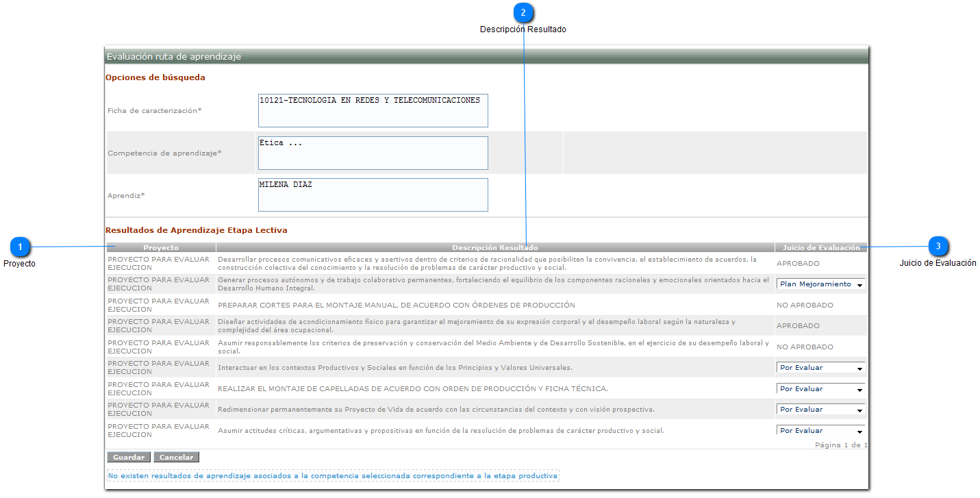Click the Juicio de Evaluación column header
Viewport: 980px width, 498px height.
click(x=820, y=247)
